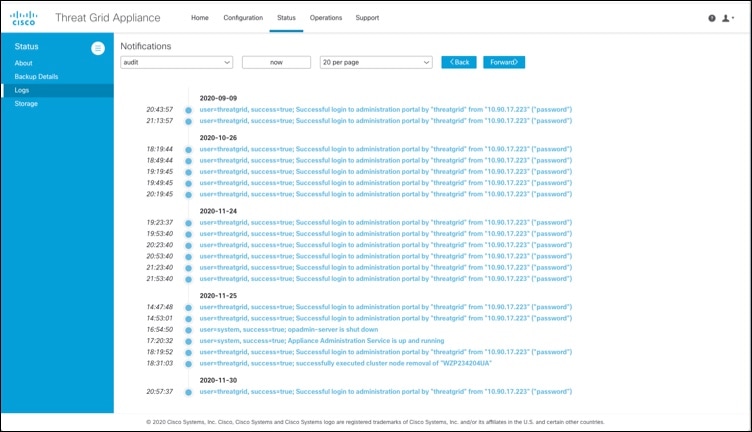Toggle the Status sidebar hamburger icon
The image size is (752, 432).
[98, 48]
